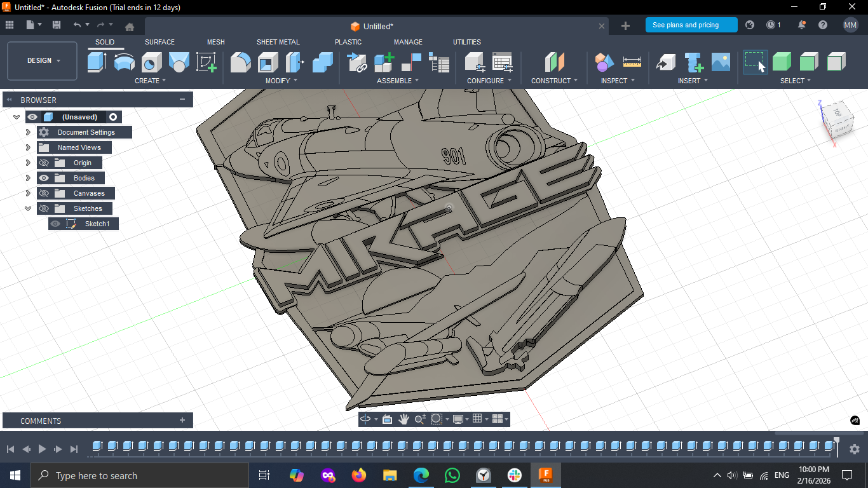
Task: Expand the Document Settings node
Action: [x=28, y=132]
